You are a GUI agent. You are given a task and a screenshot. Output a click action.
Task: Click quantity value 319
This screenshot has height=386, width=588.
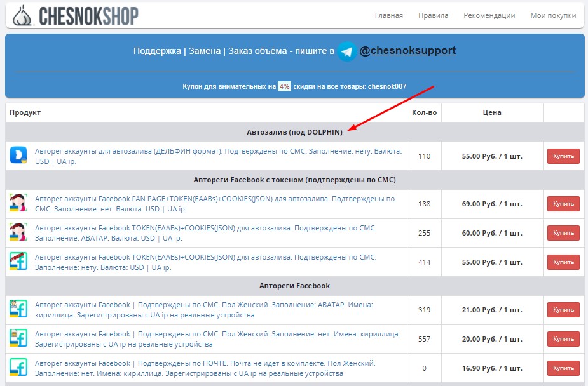pos(424,310)
